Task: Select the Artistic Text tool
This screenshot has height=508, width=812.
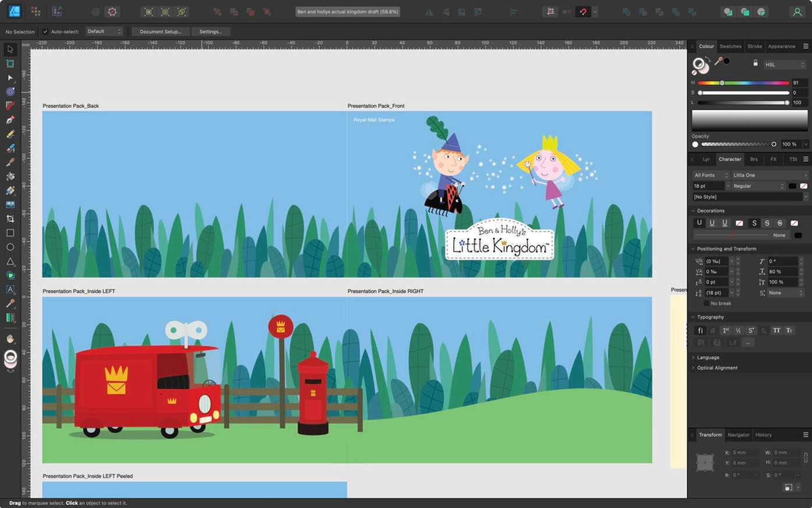Action: pos(10,289)
